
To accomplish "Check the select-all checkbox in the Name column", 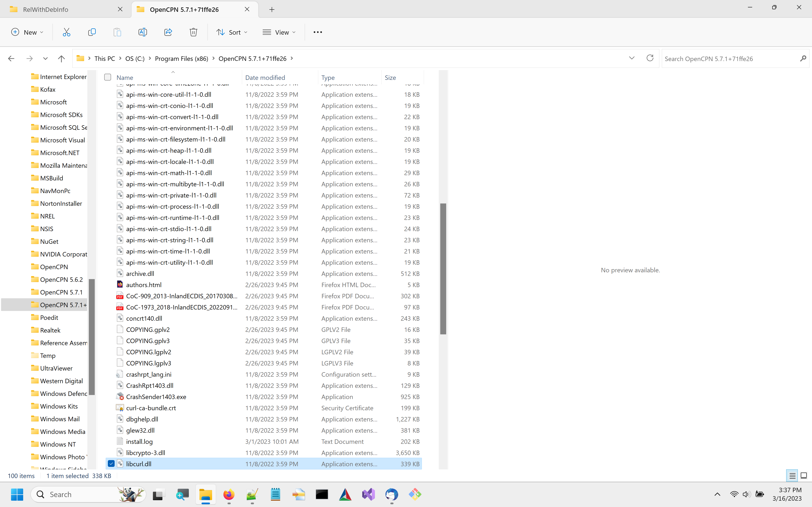I will point(107,77).
